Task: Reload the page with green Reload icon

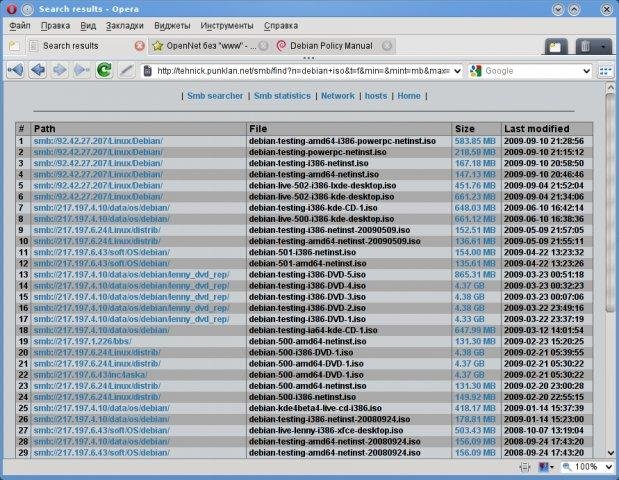Action: tap(104, 71)
